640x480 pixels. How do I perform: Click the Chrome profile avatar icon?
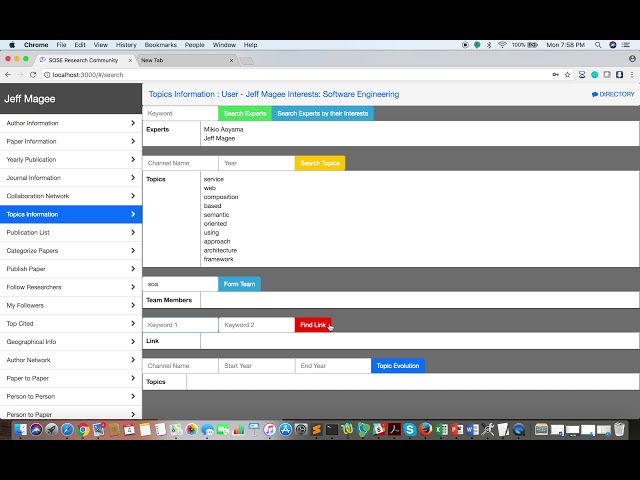(x=632, y=59)
